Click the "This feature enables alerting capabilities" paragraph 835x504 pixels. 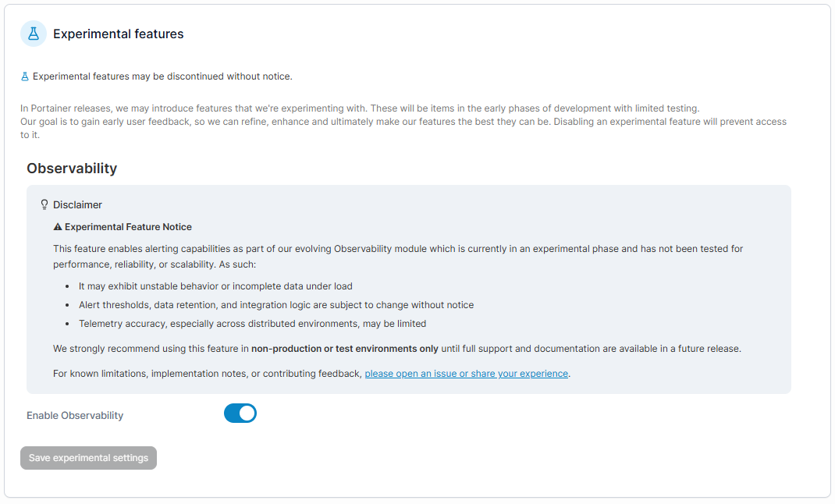tap(398, 249)
